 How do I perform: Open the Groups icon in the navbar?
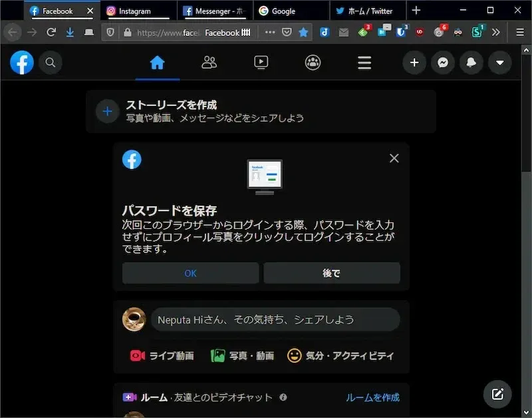point(313,63)
